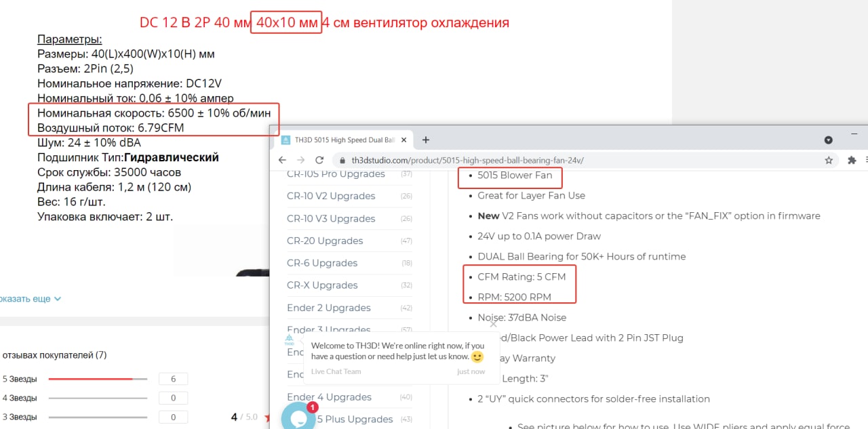Click 'DUAL Ball Bearing for 50K+ Hours' bullet

(582, 256)
